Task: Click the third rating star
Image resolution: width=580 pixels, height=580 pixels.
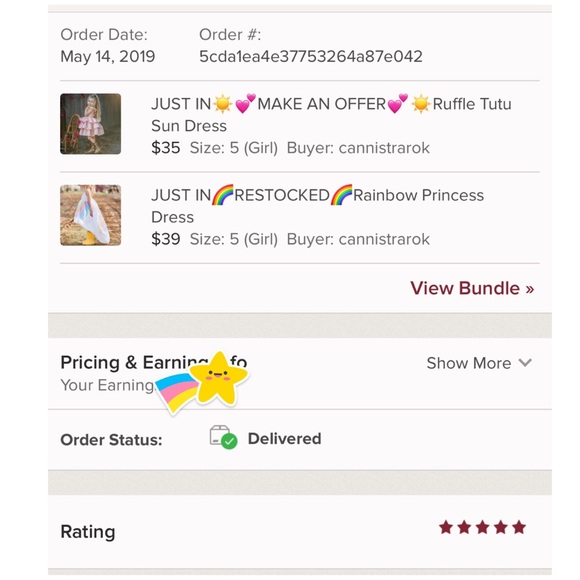Action: click(x=482, y=527)
